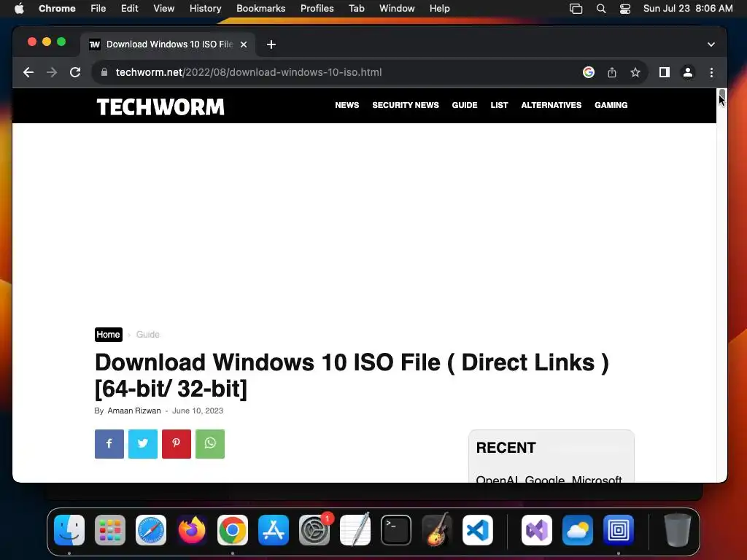
Task: Go back to the previous page
Action: pos(28,72)
